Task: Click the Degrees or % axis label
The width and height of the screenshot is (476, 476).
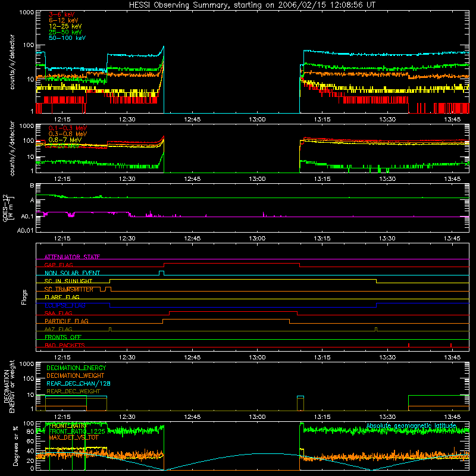Action: pyautogui.click(x=15, y=446)
